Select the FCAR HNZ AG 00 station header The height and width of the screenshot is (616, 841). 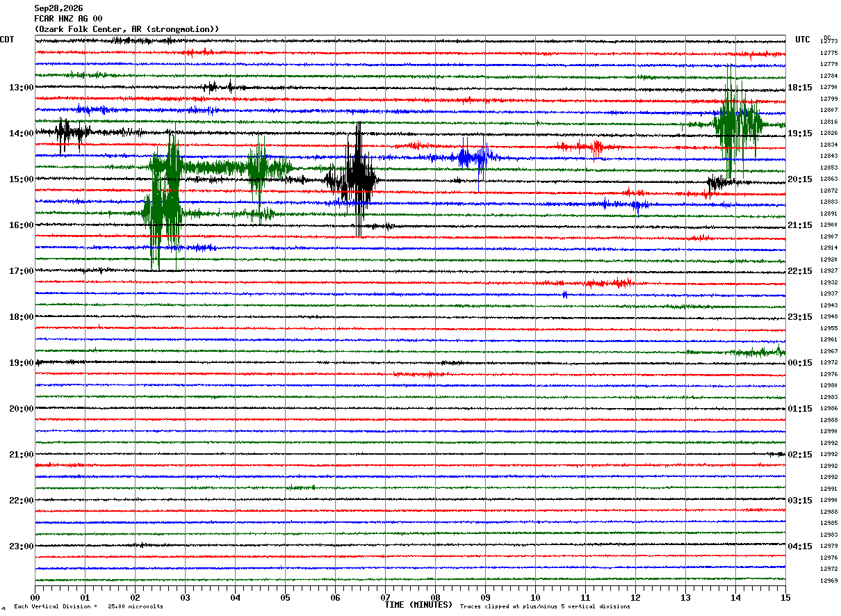click(68, 19)
